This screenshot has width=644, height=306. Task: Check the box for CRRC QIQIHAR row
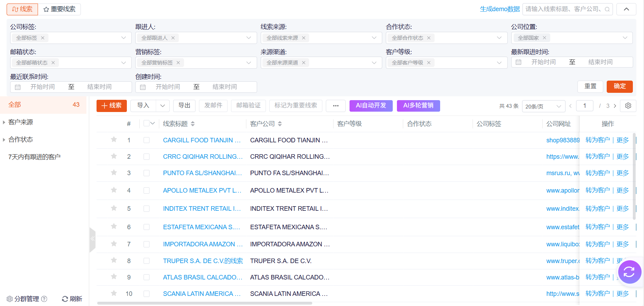[x=146, y=157]
